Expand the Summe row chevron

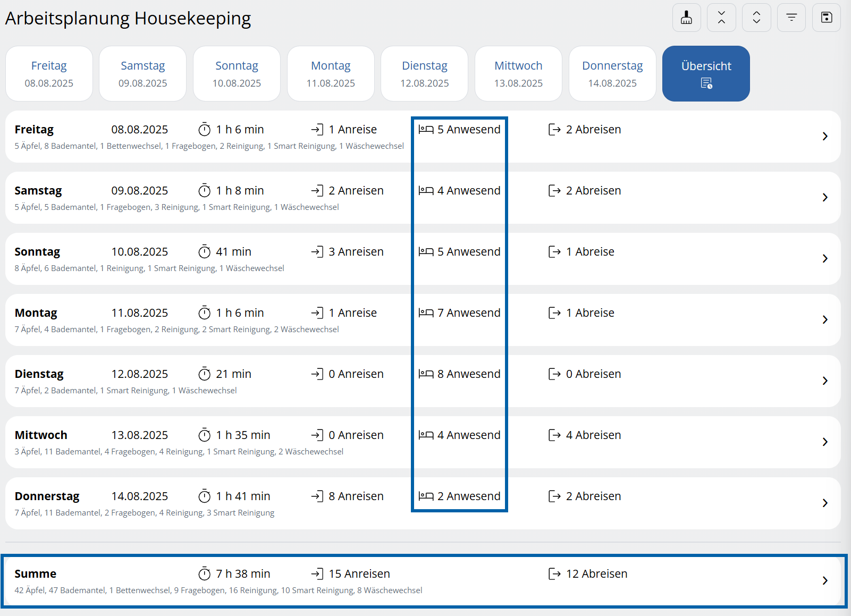coord(825,581)
